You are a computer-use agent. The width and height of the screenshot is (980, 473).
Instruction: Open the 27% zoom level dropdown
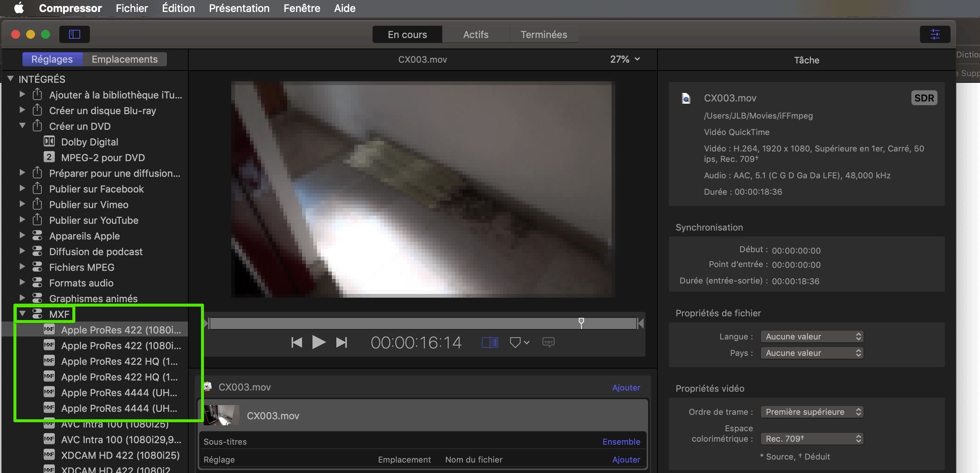(x=625, y=59)
